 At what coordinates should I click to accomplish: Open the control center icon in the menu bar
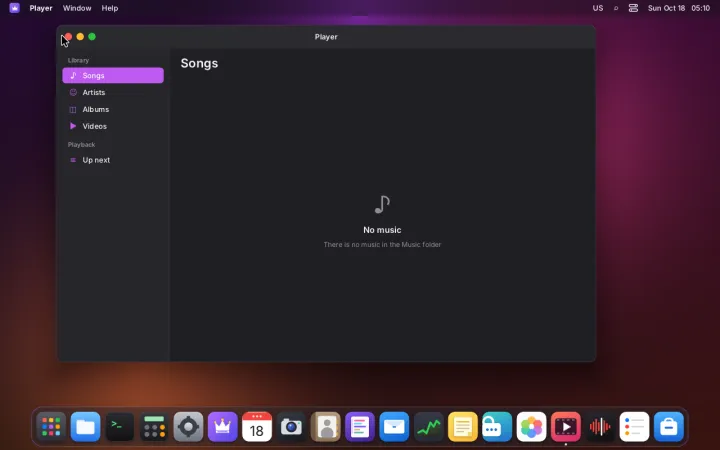pos(633,8)
